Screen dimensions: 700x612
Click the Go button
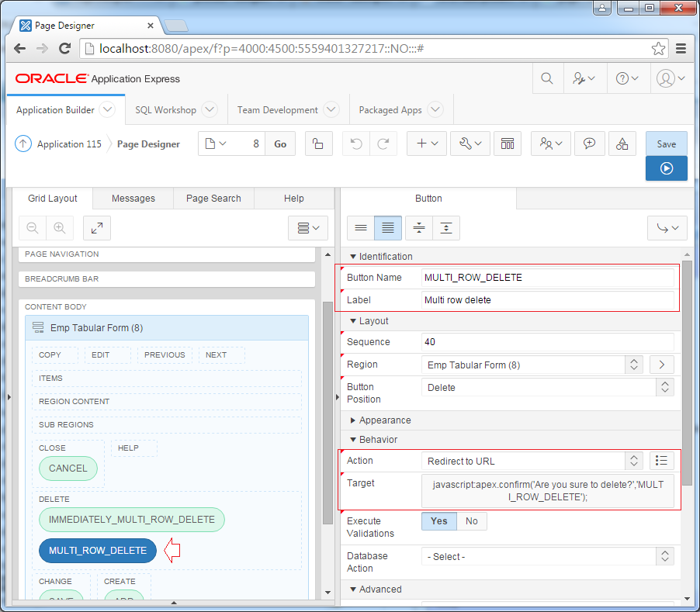tap(280, 143)
